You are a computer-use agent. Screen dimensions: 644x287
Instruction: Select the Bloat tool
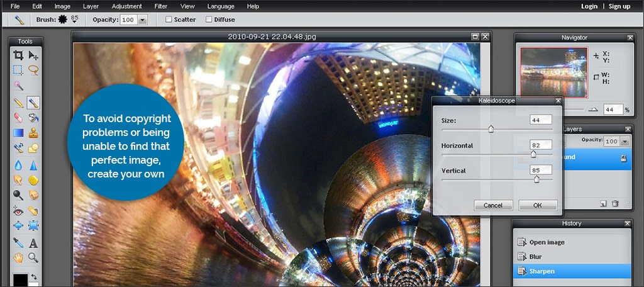[18, 225]
